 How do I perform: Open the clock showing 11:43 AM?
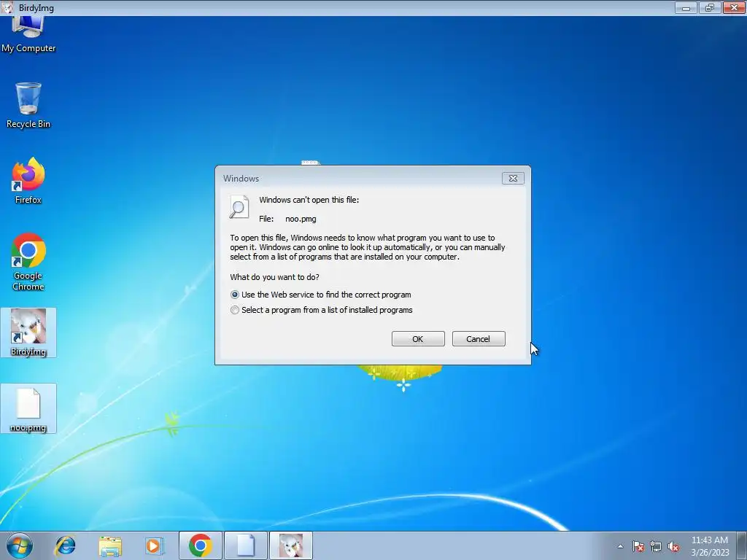click(x=710, y=546)
